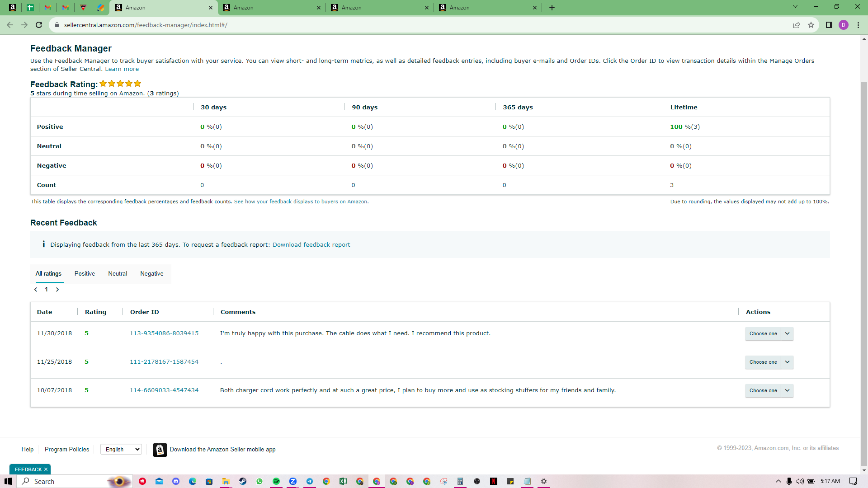Image resolution: width=868 pixels, height=488 pixels.
Task: Click the browser forward arrow
Action: click(24, 25)
